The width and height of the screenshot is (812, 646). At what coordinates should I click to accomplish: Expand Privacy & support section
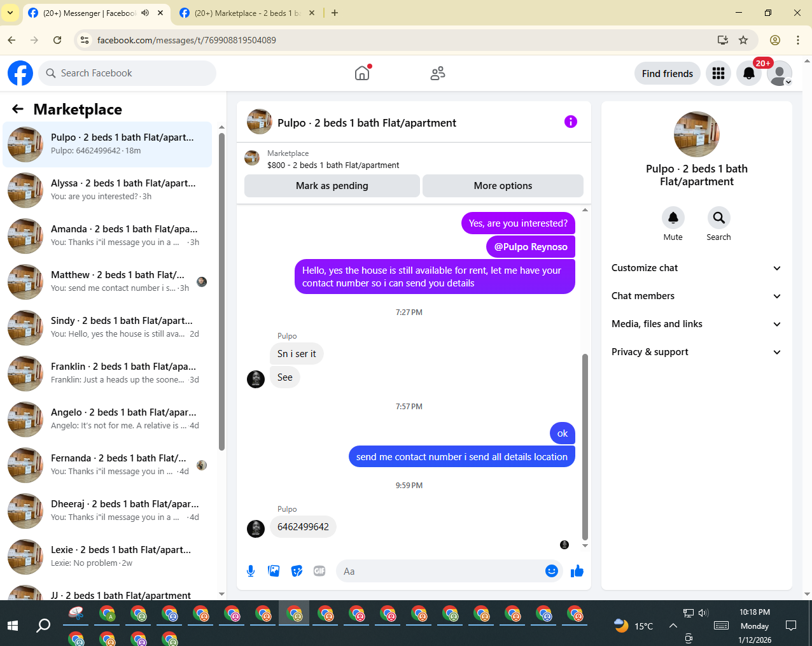click(696, 352)
